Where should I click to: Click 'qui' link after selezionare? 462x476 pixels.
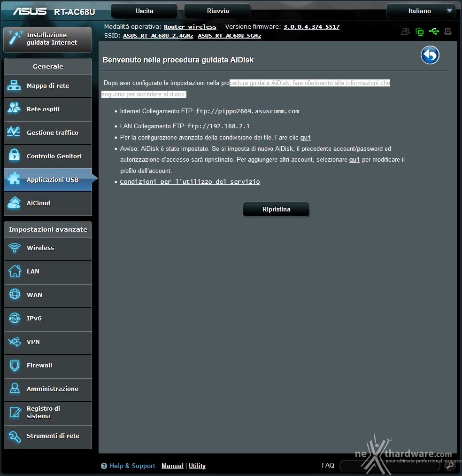pos(354,160)
